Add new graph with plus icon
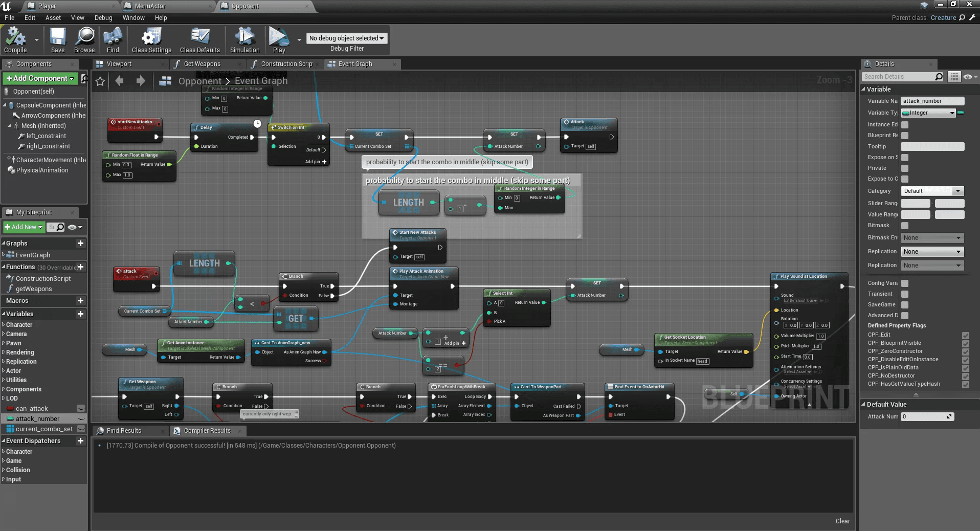Viewport: 980px width, 531px height. click(80, 244)
